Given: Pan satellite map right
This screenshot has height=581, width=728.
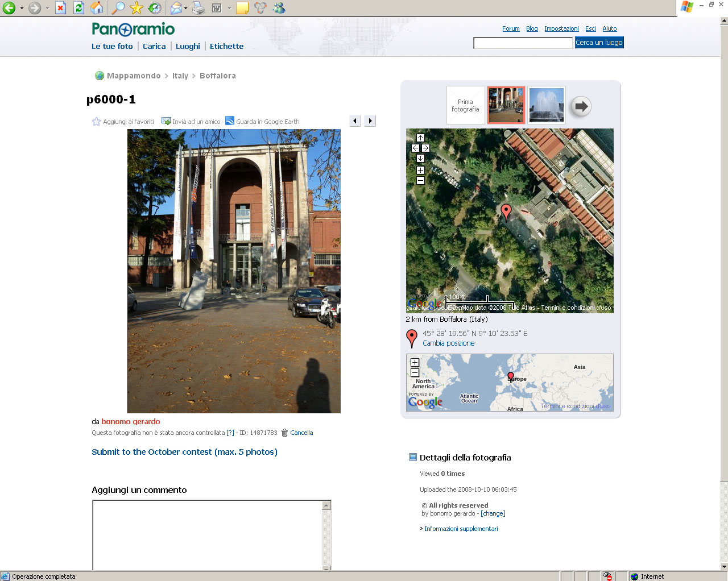Looking at the screenshot, I should (x=425, y=148).
